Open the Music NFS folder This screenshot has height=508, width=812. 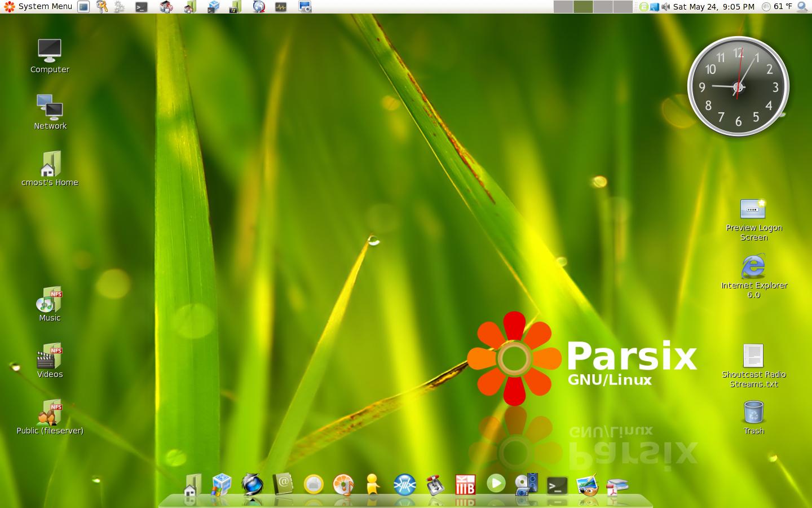point(50,304)
